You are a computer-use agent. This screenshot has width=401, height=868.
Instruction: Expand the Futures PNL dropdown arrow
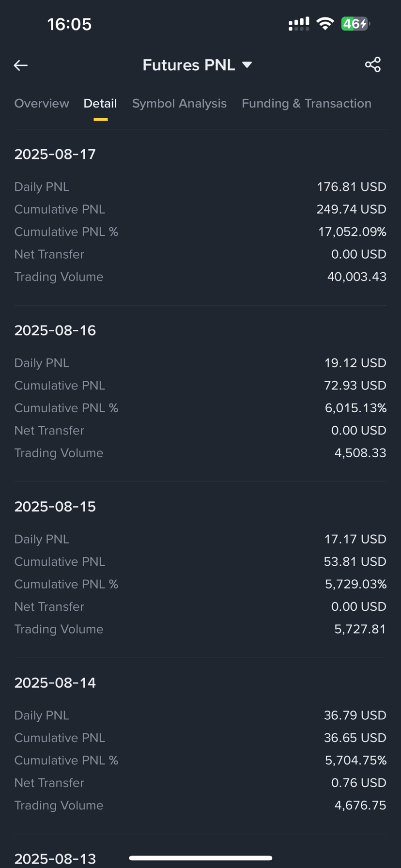coord(247,65)
